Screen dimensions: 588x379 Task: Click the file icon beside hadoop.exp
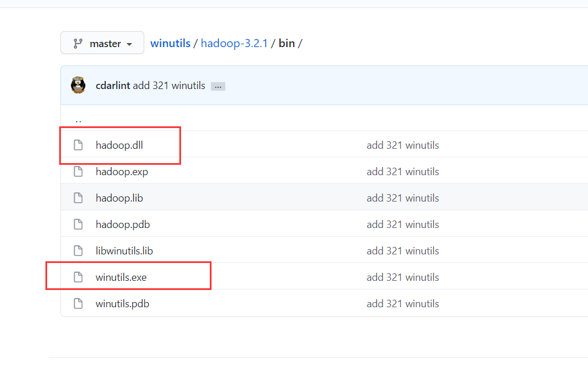click(x=78, y=171)
